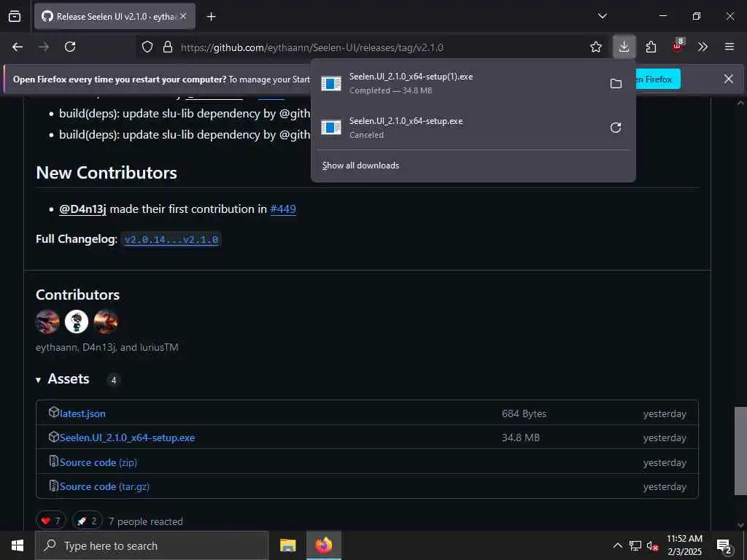Toggle the rocket reaction button
Screen dimensions: 747x560
point(88,521)
